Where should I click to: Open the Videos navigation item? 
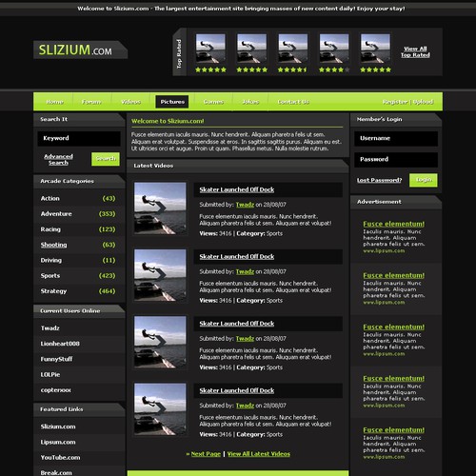pos(130,102)
